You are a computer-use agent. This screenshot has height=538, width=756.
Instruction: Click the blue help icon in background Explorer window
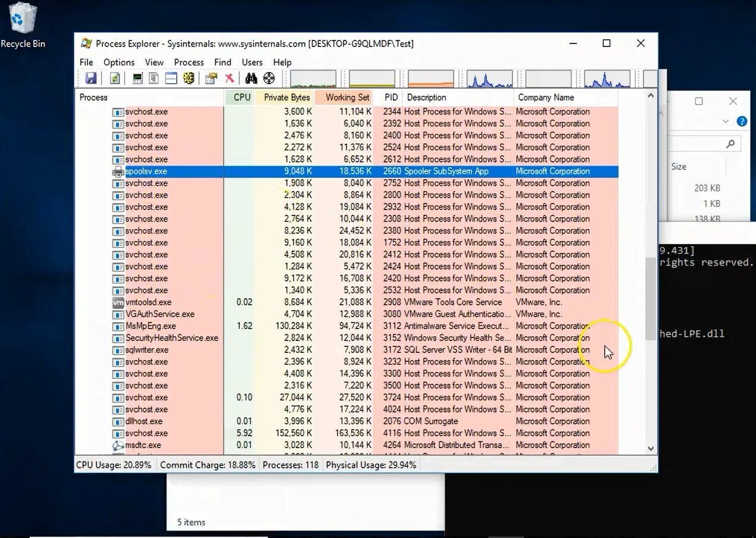pyautogui.click(x=742, y=121)
